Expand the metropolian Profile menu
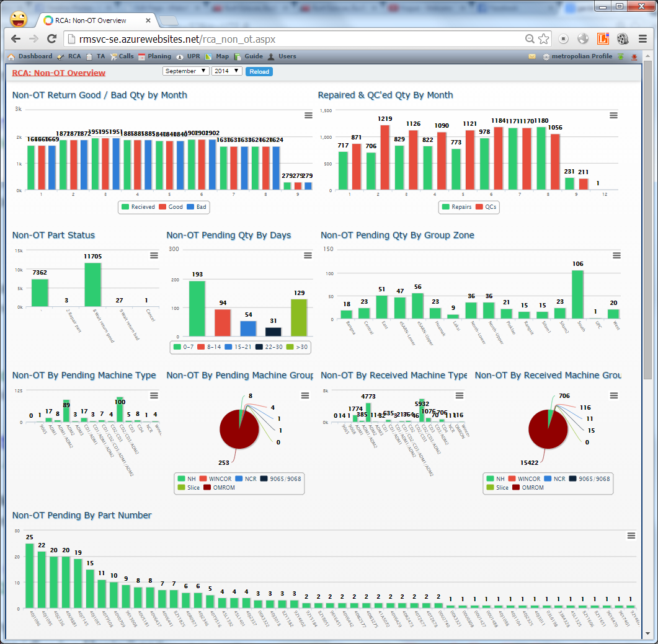This screenshot has height=644, width=658. tap(578, 56)
